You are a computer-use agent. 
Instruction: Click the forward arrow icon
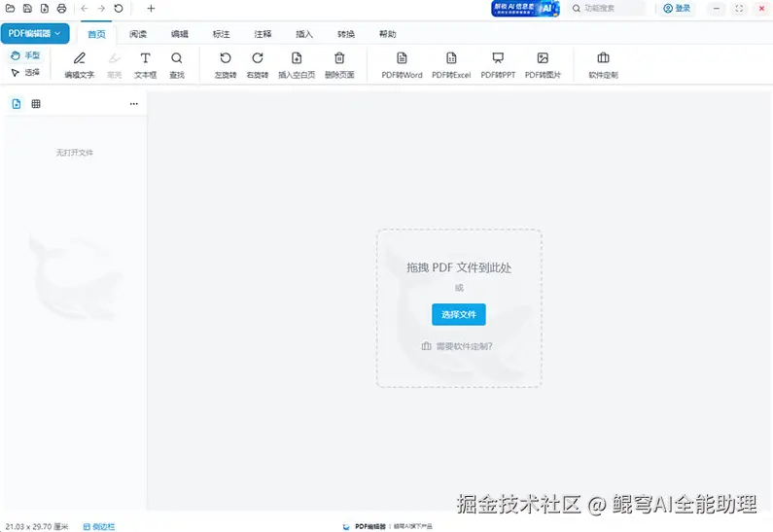coord(101,9)
